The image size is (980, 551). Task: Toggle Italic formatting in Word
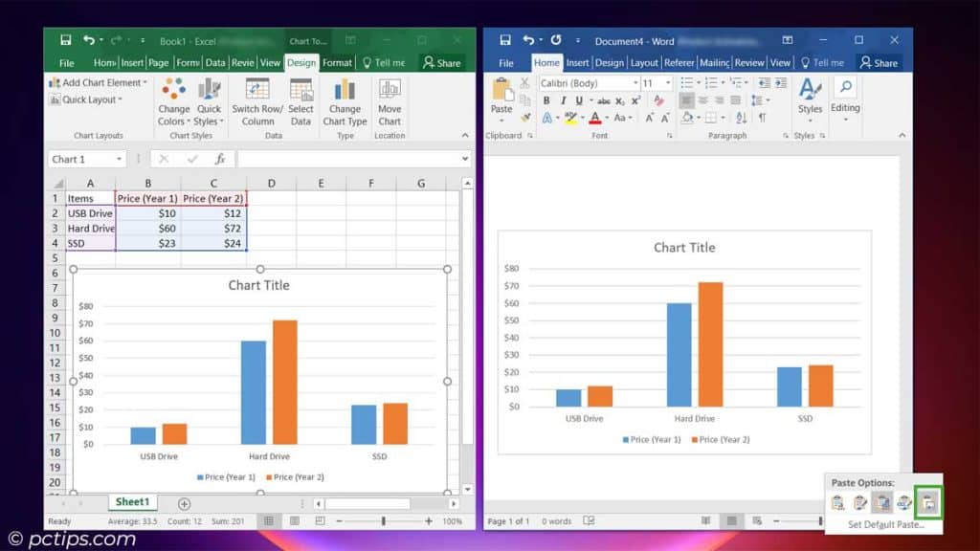point(563,100)
